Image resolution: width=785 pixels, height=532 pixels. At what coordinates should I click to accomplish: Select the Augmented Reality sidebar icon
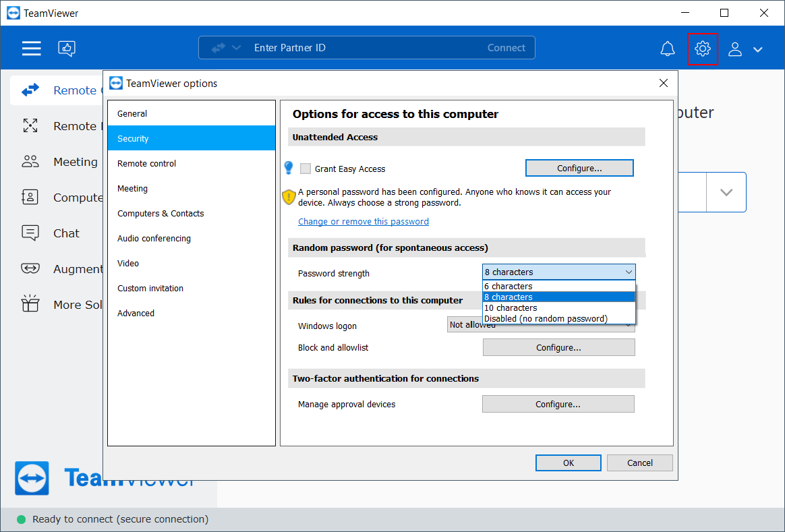30,268
